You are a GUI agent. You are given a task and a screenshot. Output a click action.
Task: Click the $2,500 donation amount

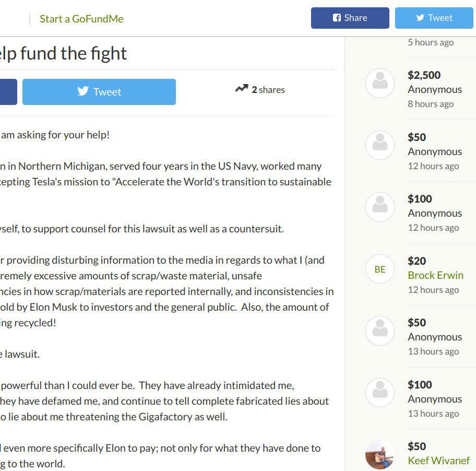(x=424, y=75)
